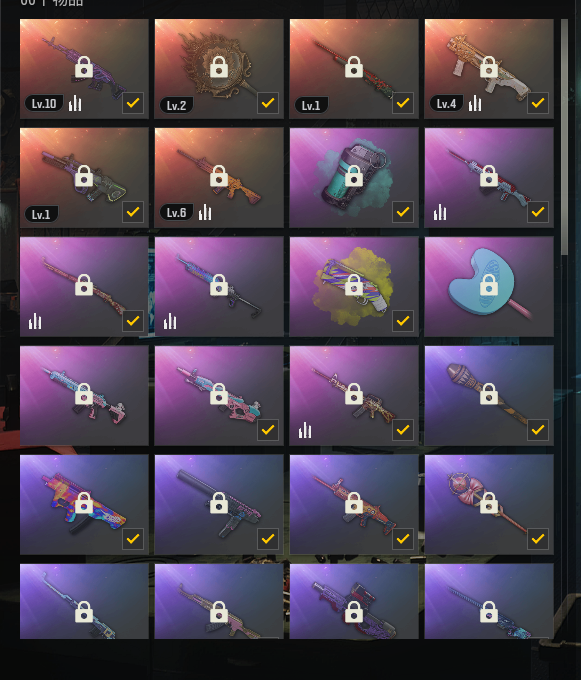Uncheck the box on the teal grenade tile

pyautogui.click(x=403, y=212)
